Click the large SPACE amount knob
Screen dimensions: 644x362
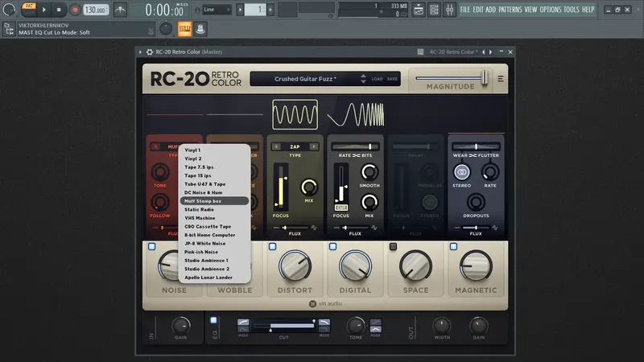(x=415, y=266)
